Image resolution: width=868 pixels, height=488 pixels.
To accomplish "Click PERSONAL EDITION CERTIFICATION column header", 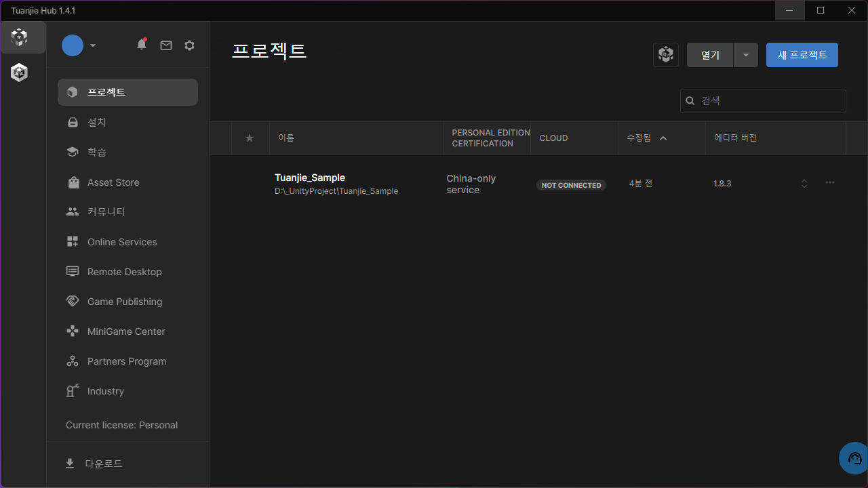I will pos(491,138).
